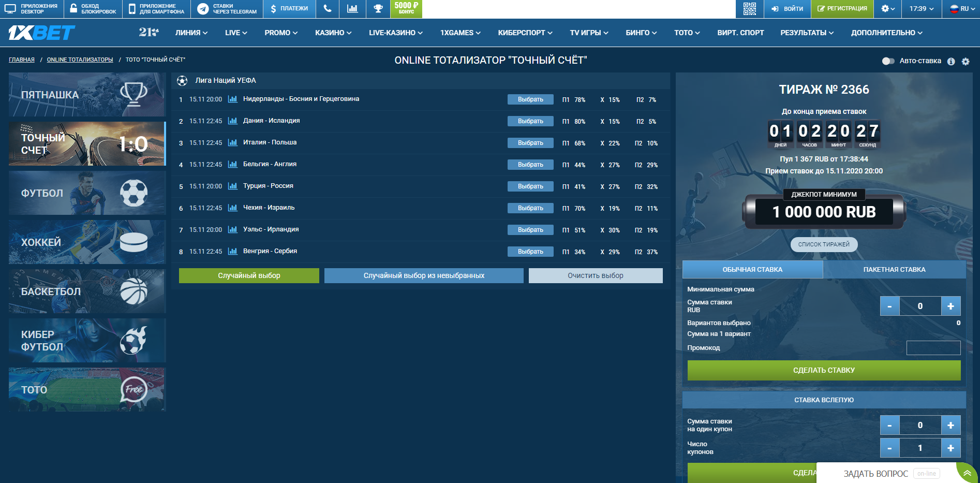The height and width of the screenshot is (483, 980).
Task: Open the Telegram betting link
Action: [x=227, y=9]
